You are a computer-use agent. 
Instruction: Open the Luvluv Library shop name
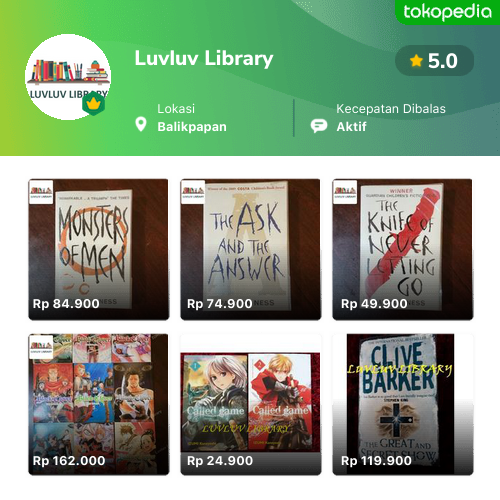(204, 59)
